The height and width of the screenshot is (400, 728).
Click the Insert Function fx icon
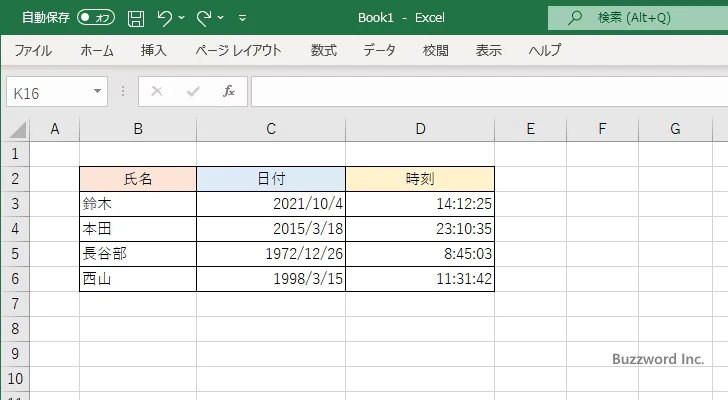coord(228,92)
